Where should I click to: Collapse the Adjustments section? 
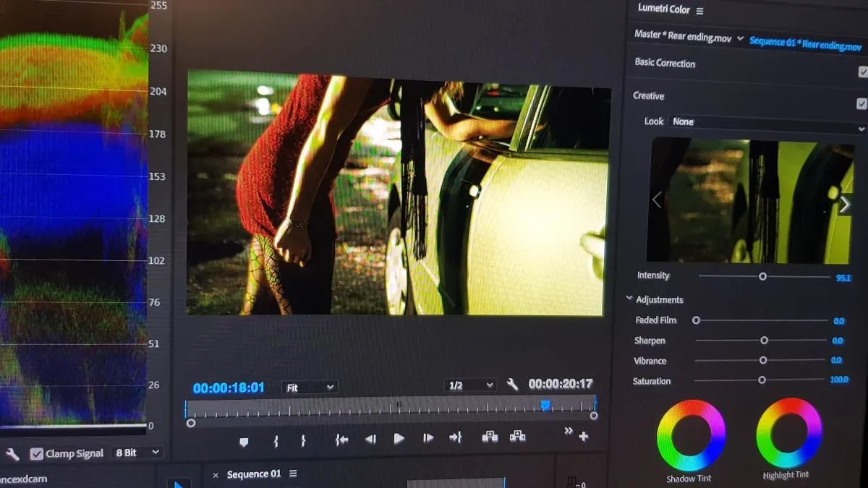(629, 299)
